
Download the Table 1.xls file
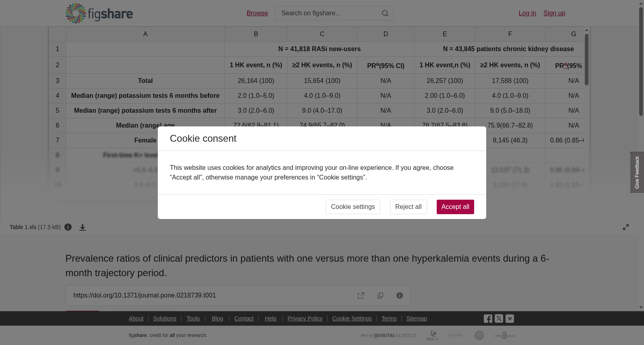pyautogui.click(x=83, y=227)
